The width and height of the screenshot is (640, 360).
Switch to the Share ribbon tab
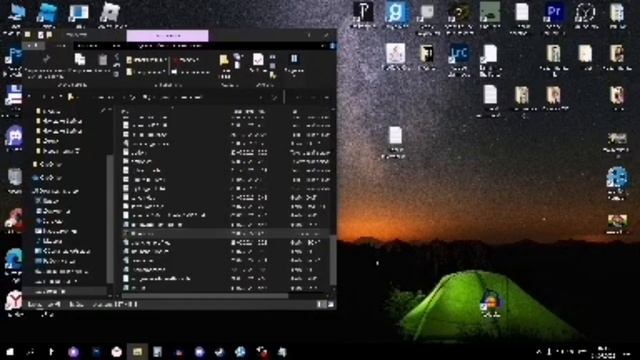pos(87,46)
